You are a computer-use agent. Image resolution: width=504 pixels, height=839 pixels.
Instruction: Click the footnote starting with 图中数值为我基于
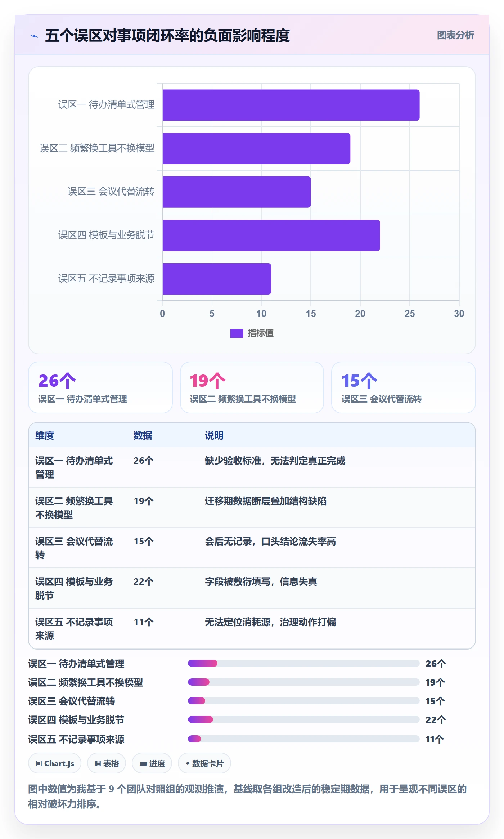247,797
